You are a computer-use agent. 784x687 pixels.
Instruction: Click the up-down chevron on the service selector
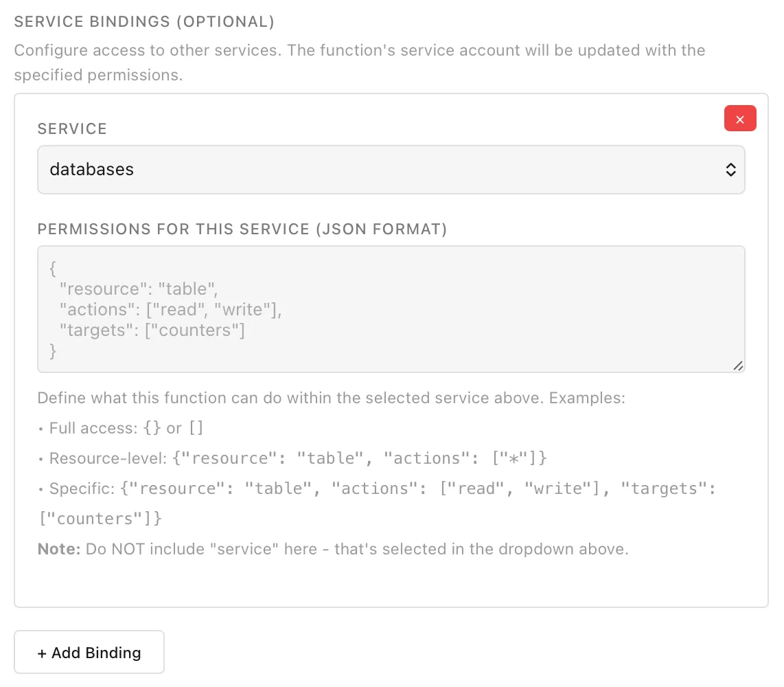click(x=730, y=170)
